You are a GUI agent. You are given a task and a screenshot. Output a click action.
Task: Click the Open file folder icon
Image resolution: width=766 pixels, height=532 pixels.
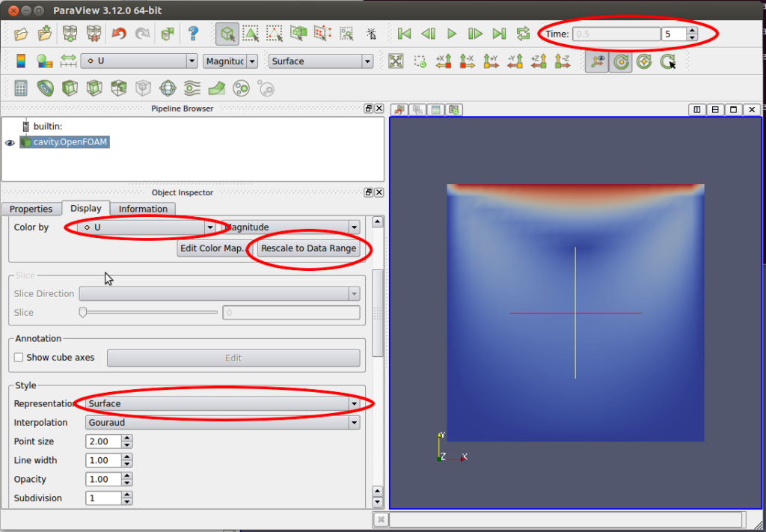coord(21,34)
